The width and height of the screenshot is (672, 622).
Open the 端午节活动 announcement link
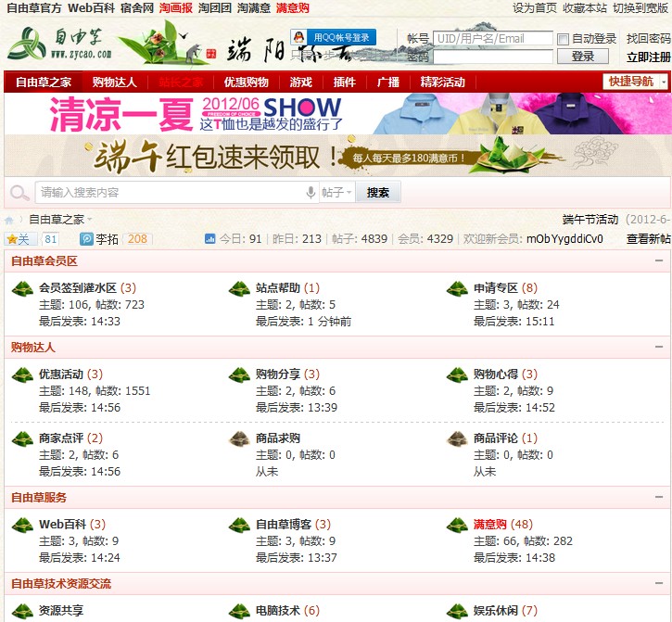point(590,220)
